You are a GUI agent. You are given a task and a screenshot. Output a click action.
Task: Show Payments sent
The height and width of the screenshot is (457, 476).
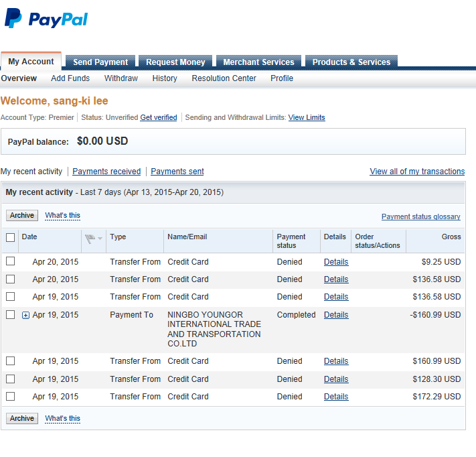[x=177, y=172]
